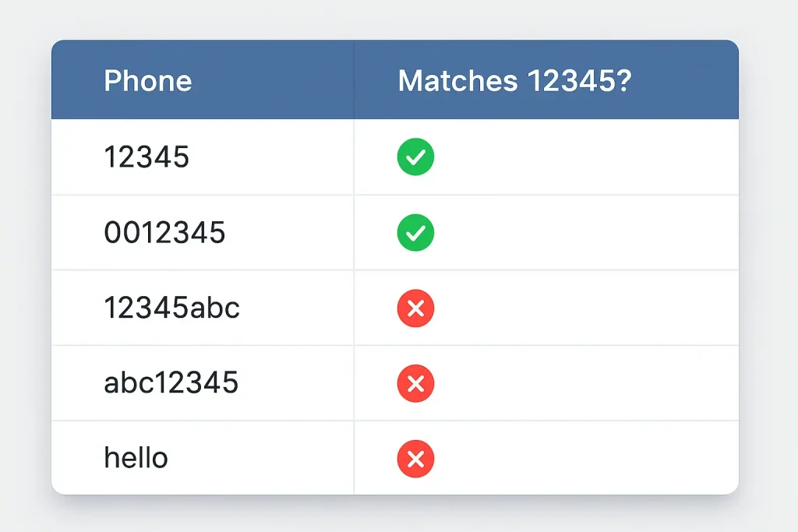Click the red X beside abc12345

(415, 383)
